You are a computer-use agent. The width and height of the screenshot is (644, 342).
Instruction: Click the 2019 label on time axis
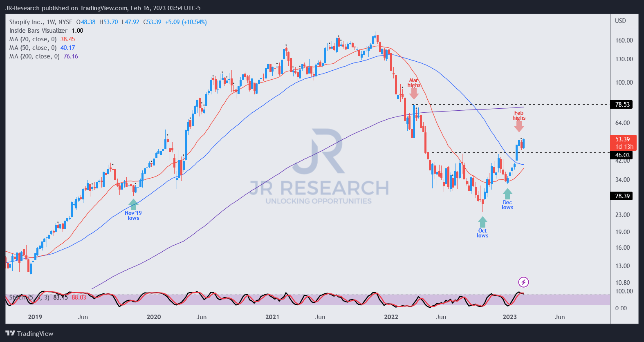point(35,317)
